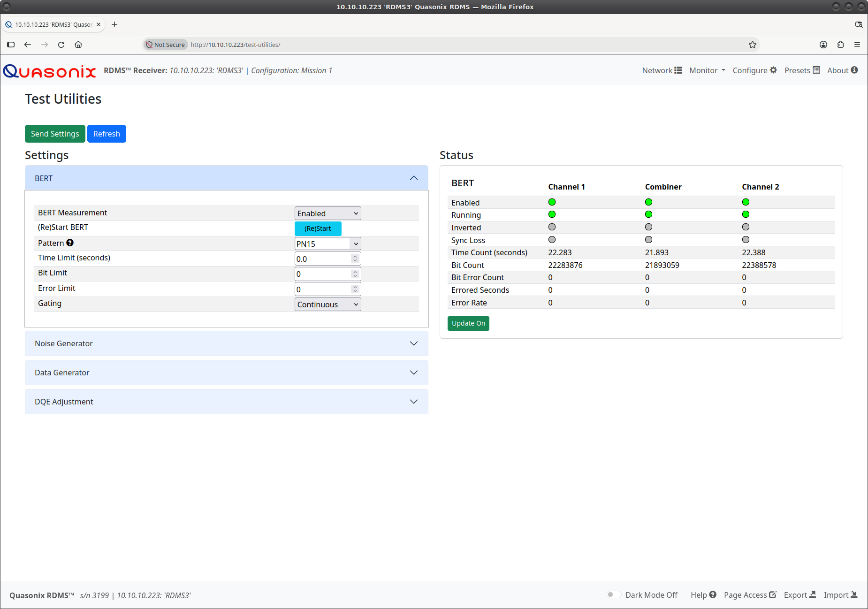Expand the DQE Adjustment section

coord(227,402)
